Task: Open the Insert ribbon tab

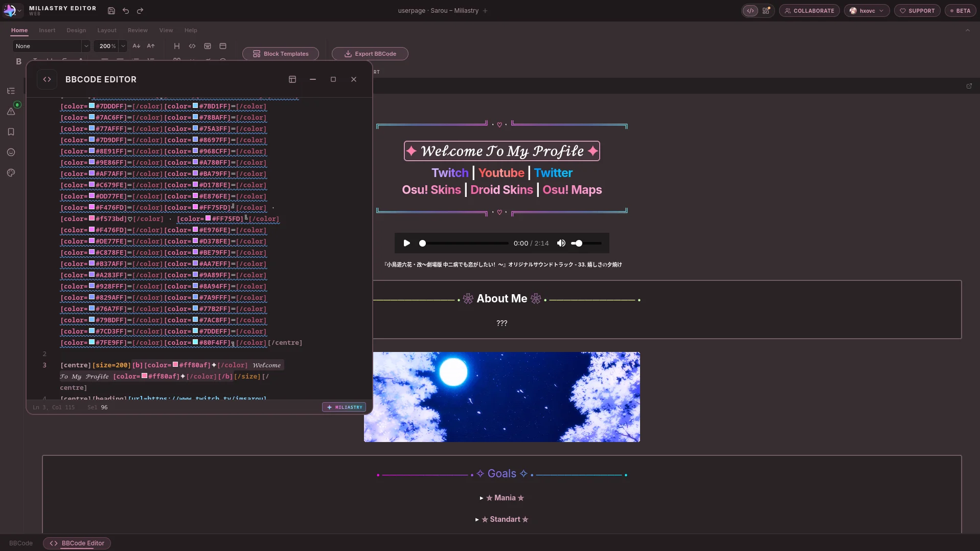Action: click(x=47, y=30)
